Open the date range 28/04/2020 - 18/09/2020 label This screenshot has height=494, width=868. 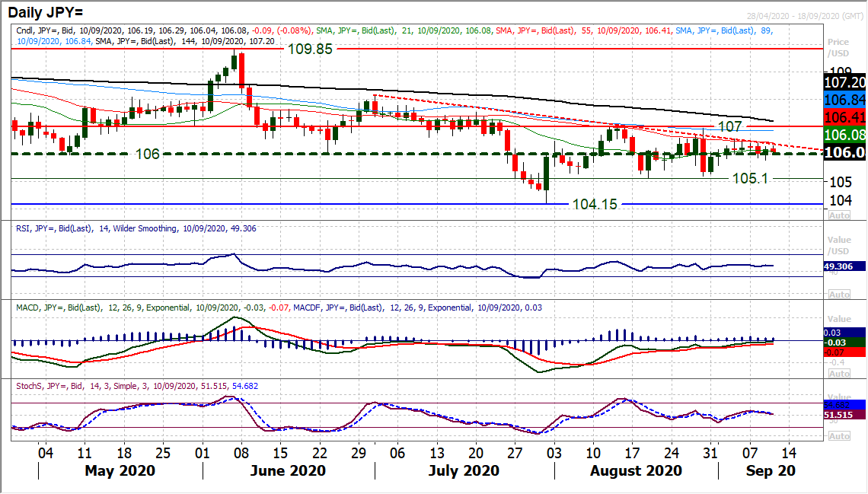pyautogui.click(x=803, y=16)
